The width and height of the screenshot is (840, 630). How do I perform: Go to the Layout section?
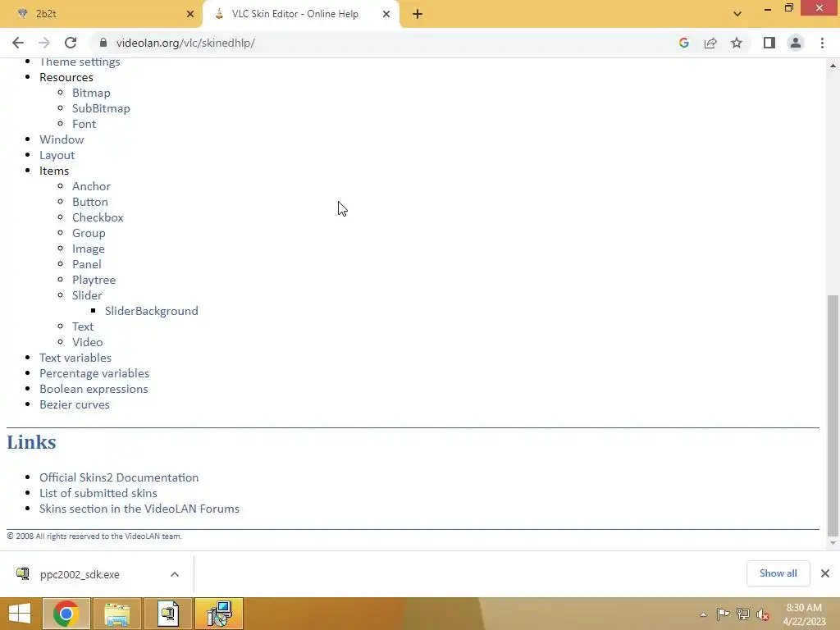[57, 155]
